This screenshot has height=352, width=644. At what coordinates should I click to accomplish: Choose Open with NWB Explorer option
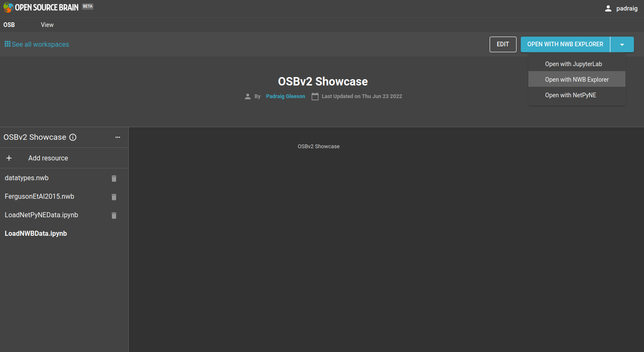pyautogui.click(x=577, y=80)
